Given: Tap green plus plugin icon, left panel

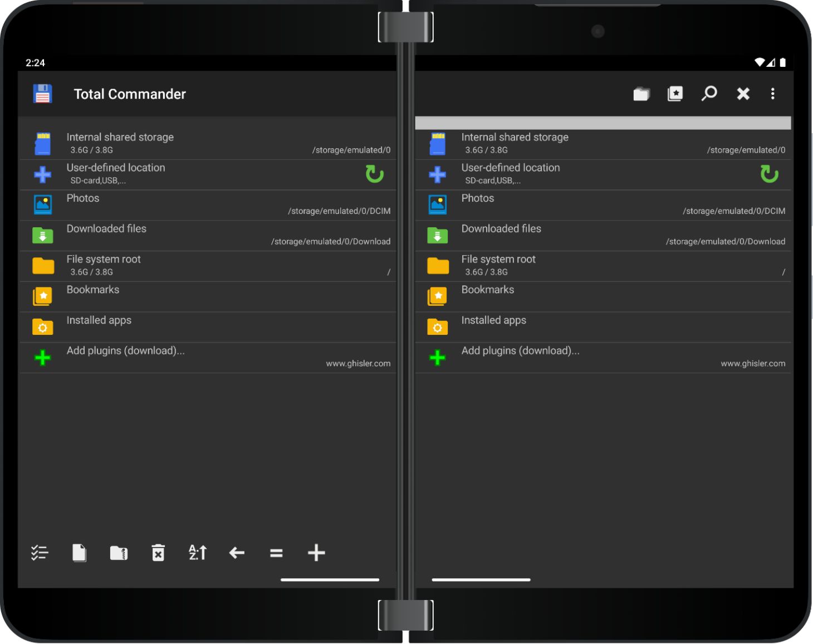Looking at the screenshot, I should (x=43, y=357).
